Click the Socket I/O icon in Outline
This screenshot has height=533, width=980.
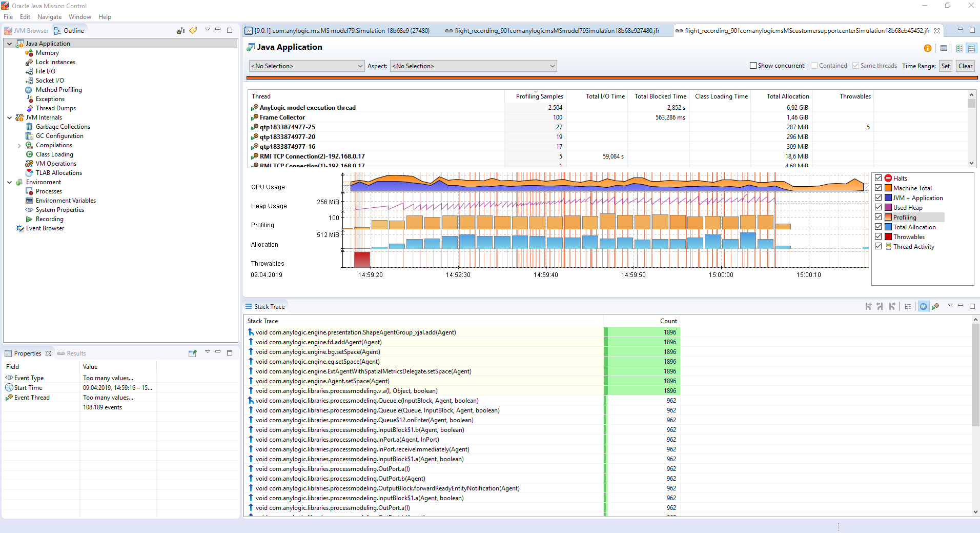[29, 81]
